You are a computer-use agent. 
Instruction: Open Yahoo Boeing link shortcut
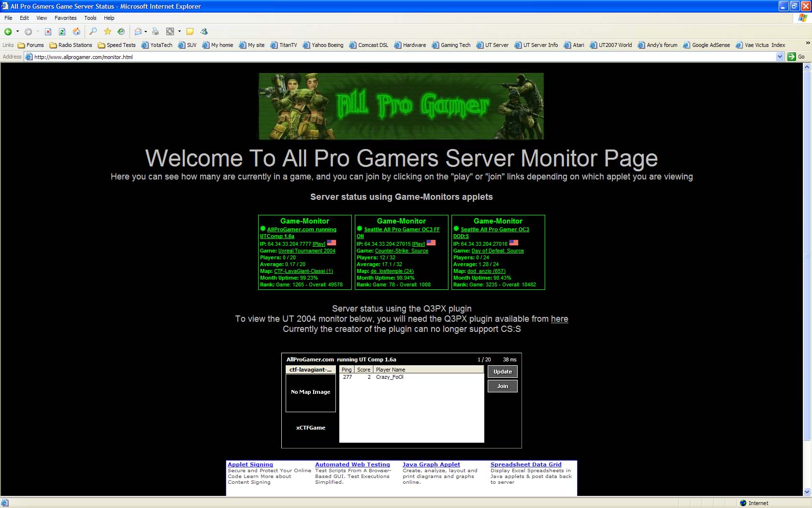coord(323,45)
